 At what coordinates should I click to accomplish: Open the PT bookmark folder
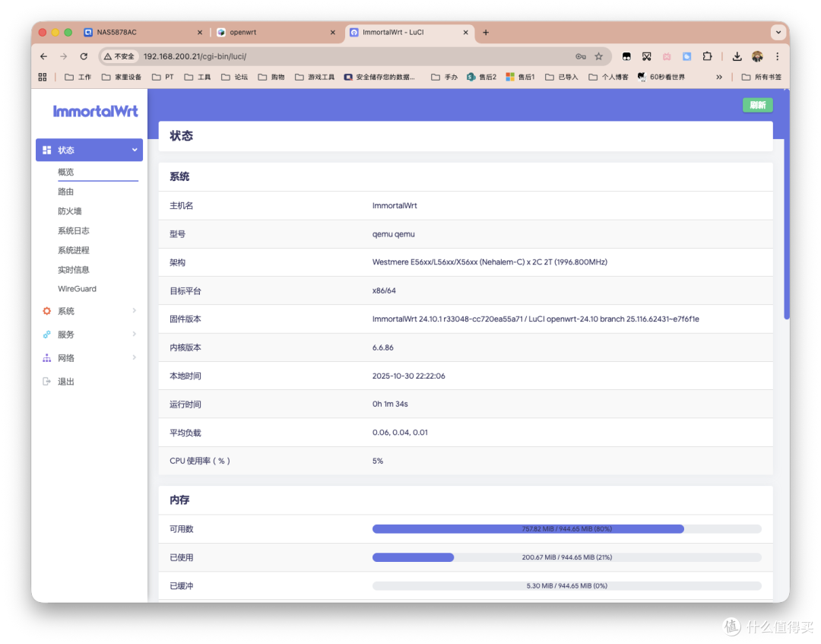click(163, 77)
